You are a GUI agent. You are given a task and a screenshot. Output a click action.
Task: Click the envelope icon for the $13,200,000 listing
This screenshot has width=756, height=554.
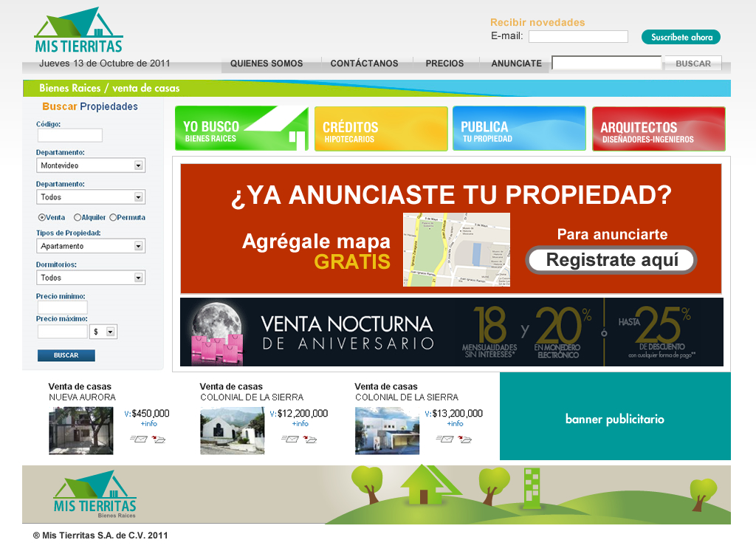pos(445,439)
